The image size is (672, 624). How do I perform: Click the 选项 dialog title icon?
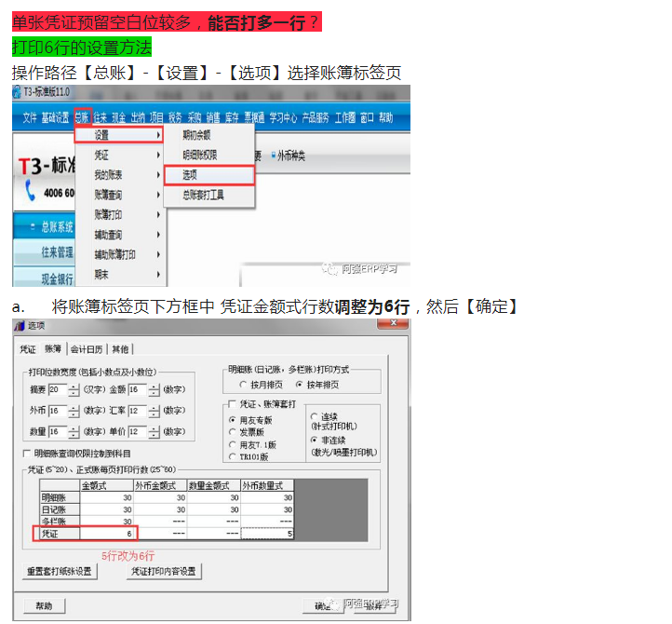pos(19,325)
